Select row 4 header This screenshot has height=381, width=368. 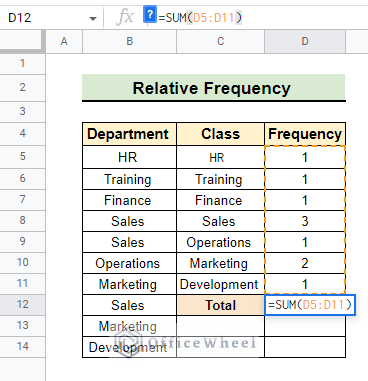point(22,134)
